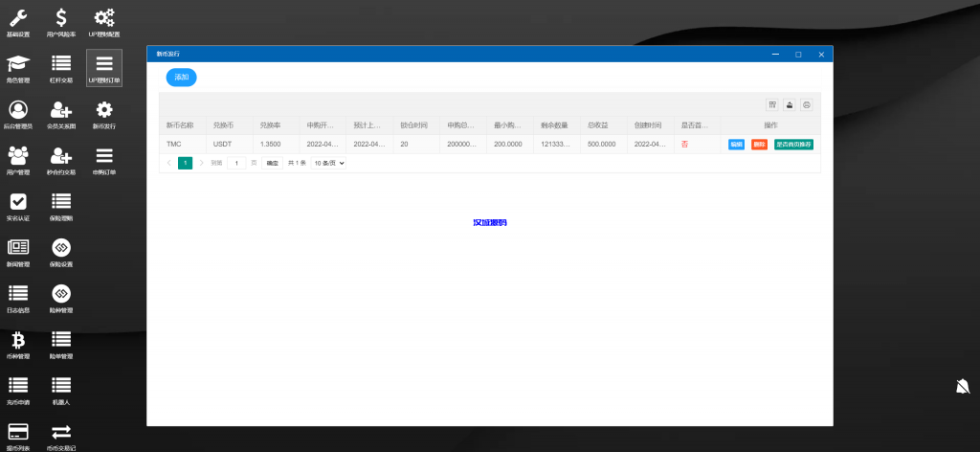Screen dimensions: 980x452
Task: Click the 121333... remaining quantity cell
Action: tap(555, 145)
